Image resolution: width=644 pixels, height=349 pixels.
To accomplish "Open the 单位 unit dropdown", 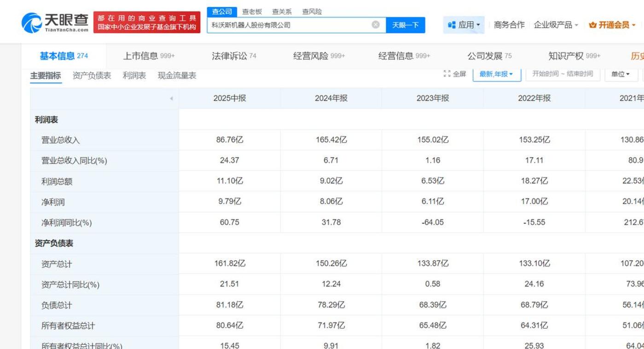I will click(x=621, y=74).
